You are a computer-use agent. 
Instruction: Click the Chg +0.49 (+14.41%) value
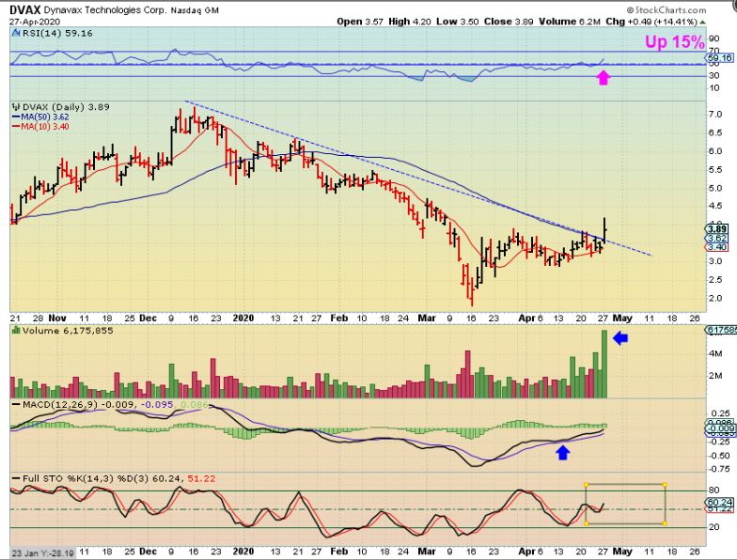click(651, 22)
